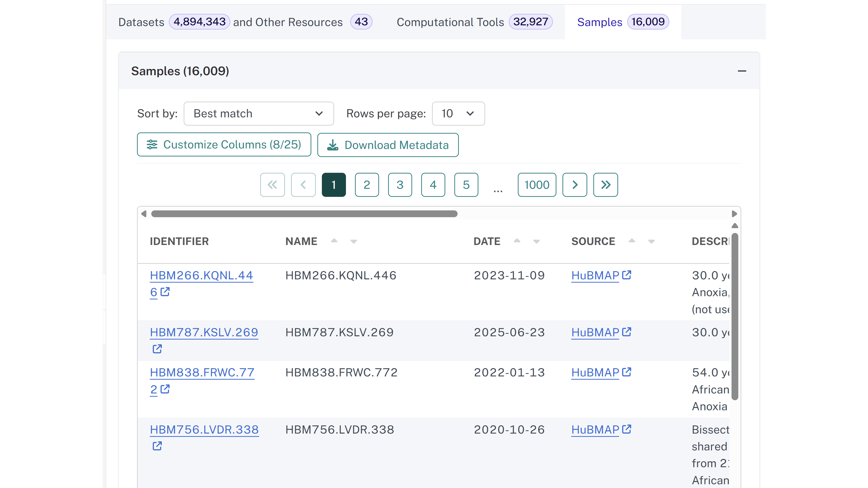Click external-link icon after HBM266.KQNL.446 identifier
The image size is (868, 488).
[x=165, y=292]
